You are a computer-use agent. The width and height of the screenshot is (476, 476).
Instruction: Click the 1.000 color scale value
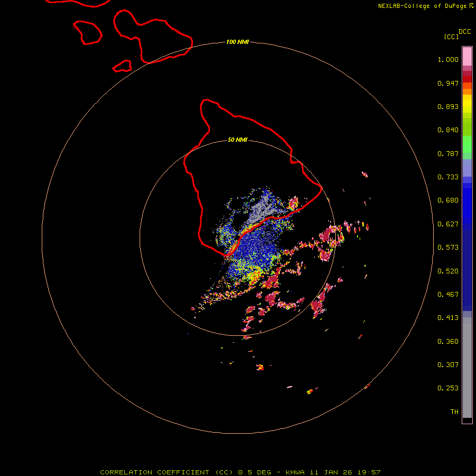[x=448, y=59]
